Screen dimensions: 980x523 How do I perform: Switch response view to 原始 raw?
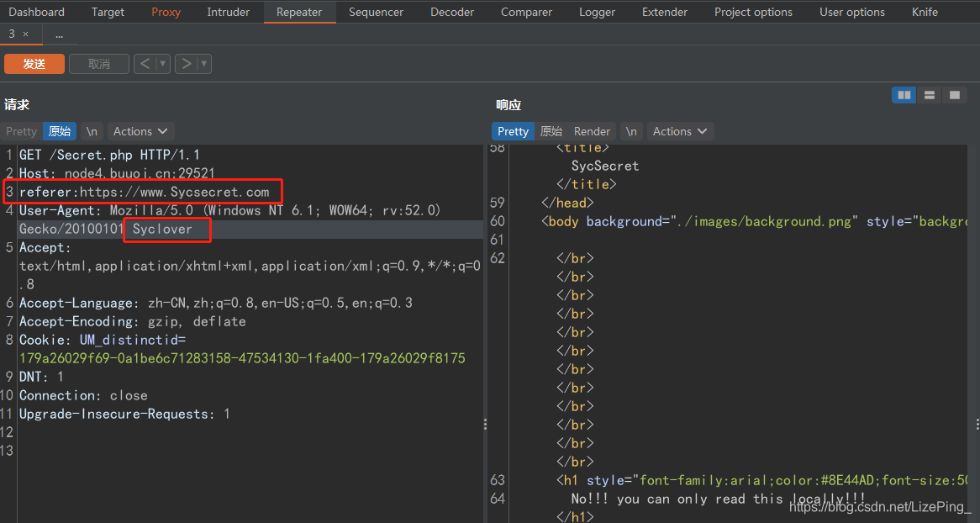click(x=551, y=131)
